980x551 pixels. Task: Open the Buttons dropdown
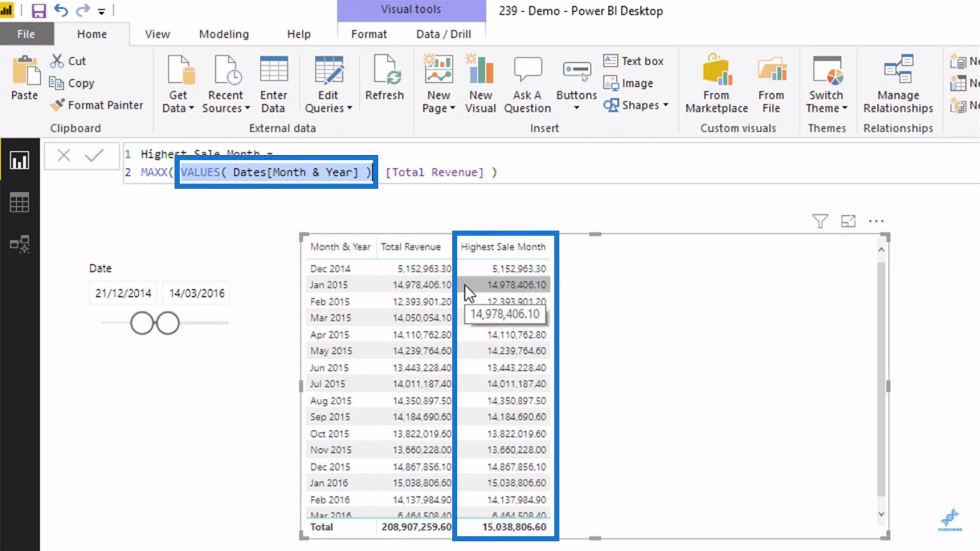576,84
